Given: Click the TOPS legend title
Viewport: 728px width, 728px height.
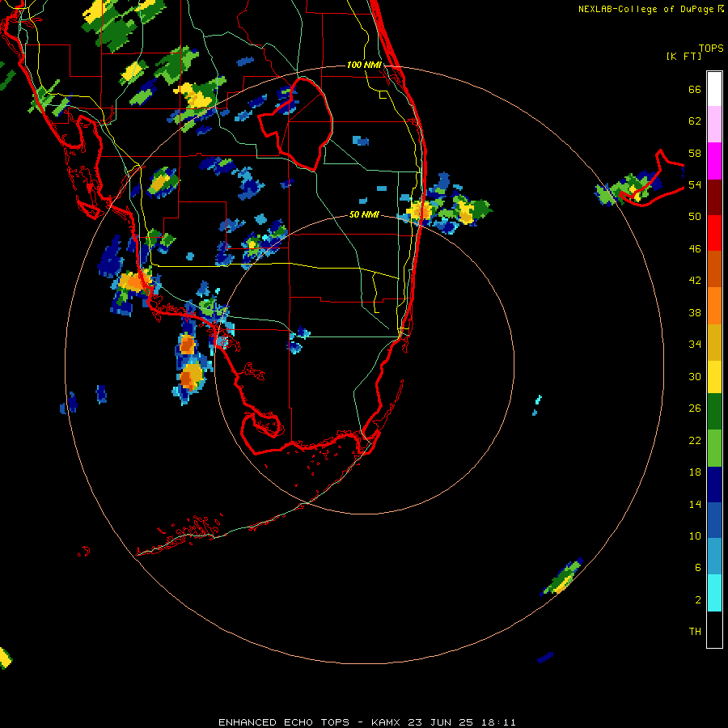Looking at the screenshot, I should pos(711,49).
